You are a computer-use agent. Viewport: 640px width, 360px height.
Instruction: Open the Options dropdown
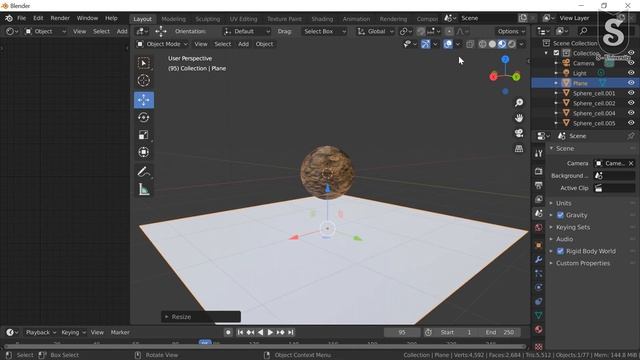[511, 31]
